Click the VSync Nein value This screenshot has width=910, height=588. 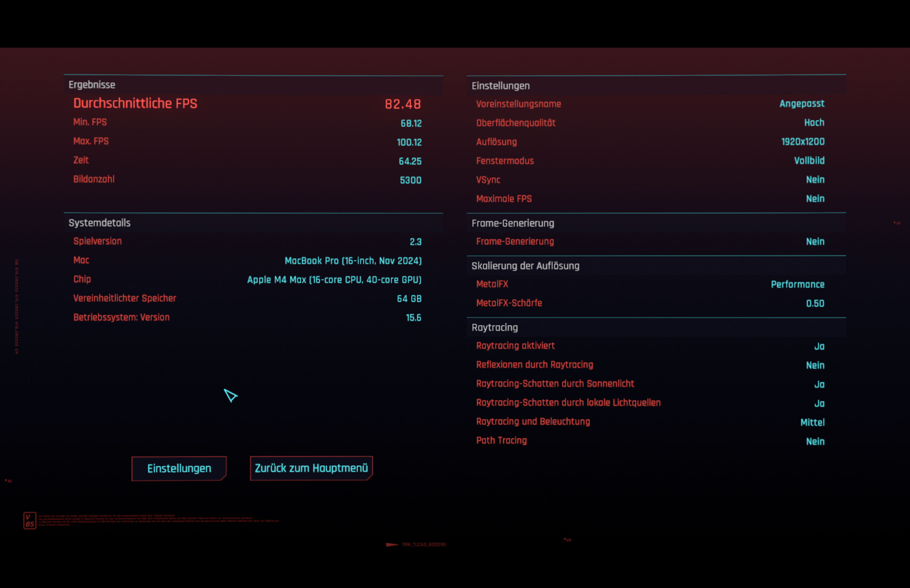[x=815, y=180]
